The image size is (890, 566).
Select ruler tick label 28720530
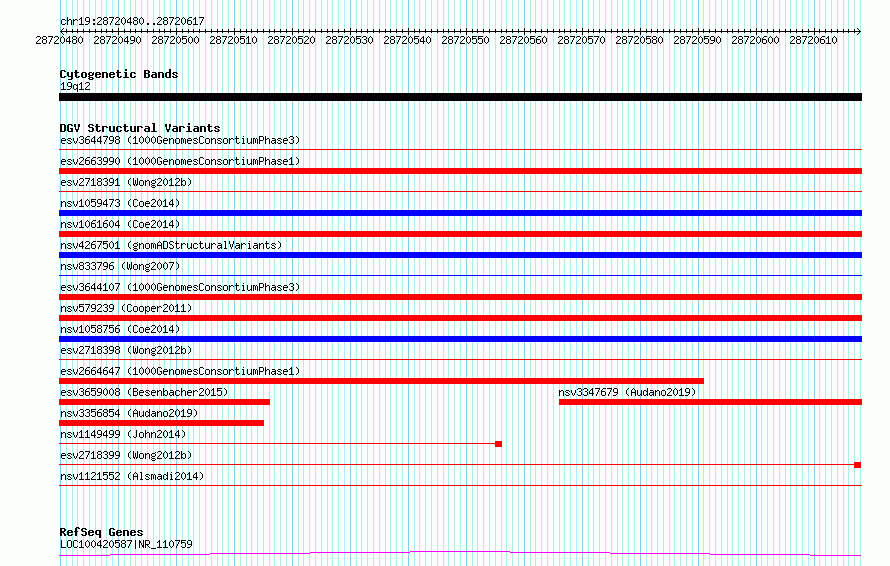point(349,40)
